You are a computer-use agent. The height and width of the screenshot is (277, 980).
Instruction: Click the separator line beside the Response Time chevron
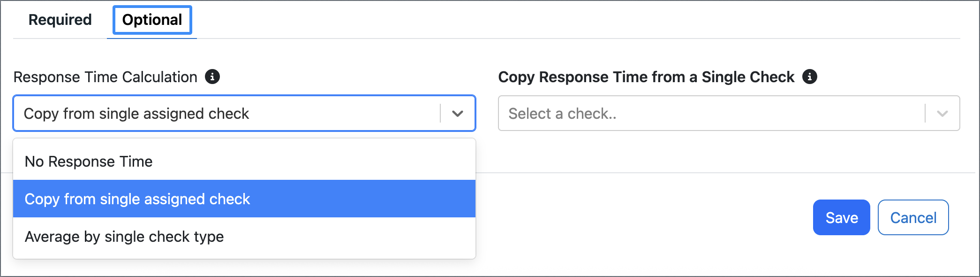click(440, 113)
